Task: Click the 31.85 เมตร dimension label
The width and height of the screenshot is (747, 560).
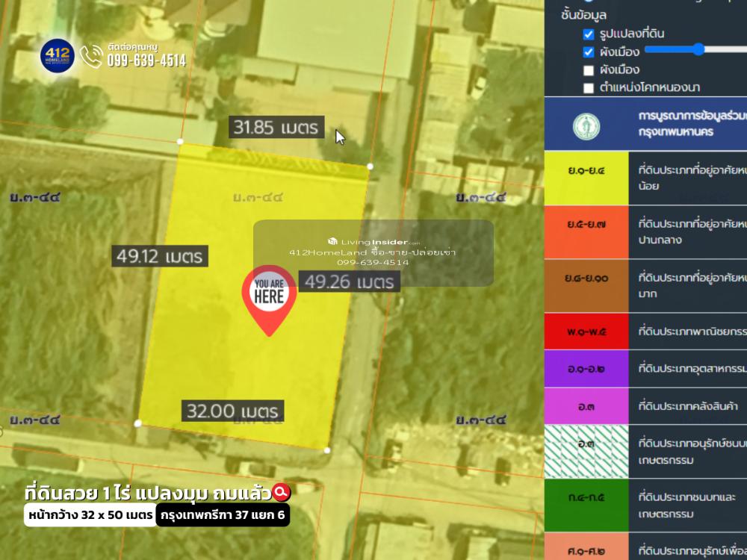Action: 276,128
